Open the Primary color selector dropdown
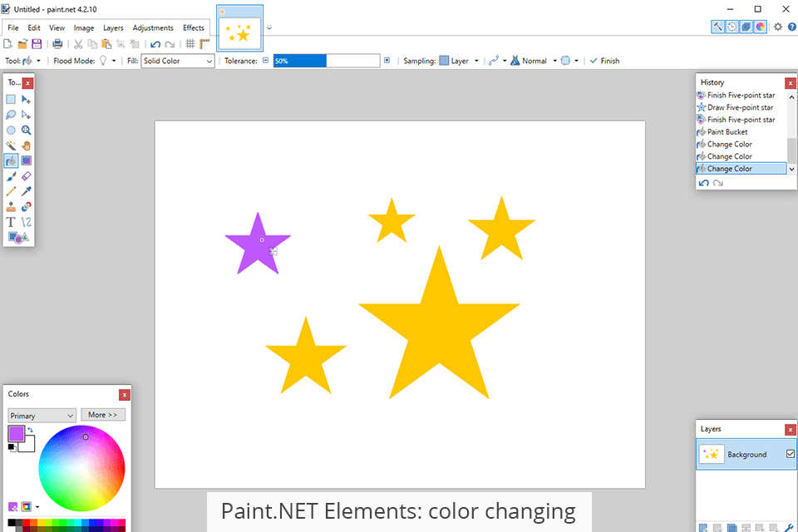The image size is (798, 532). [x=42, y=416]
